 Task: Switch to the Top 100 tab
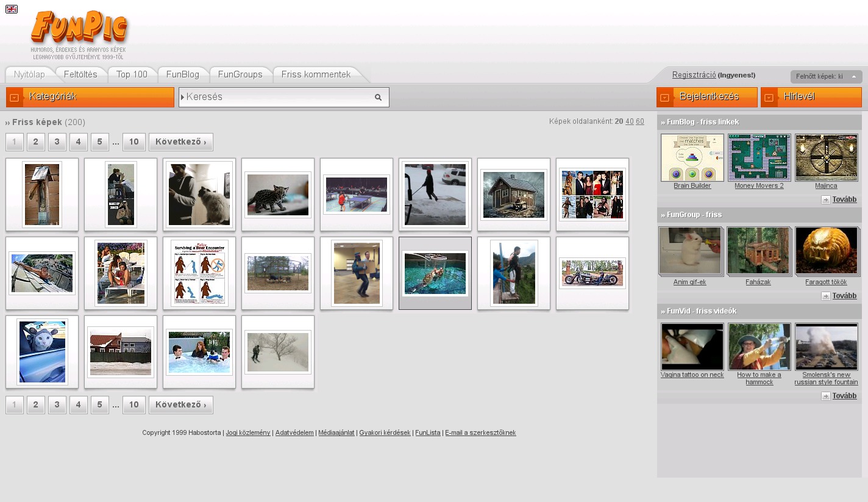[x=132, y=74]
